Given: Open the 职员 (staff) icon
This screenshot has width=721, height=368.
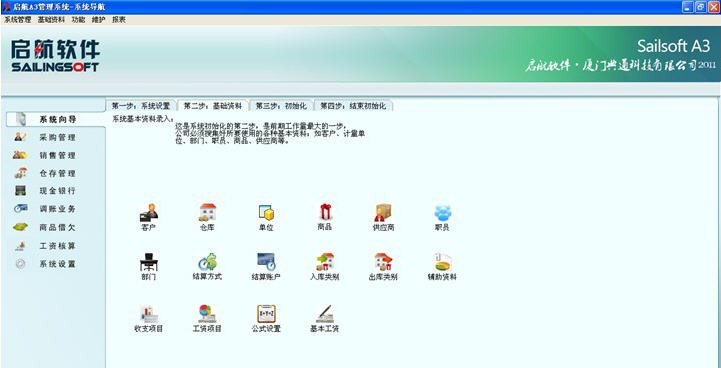Looking at the screenshot, I should coord(442,217).
